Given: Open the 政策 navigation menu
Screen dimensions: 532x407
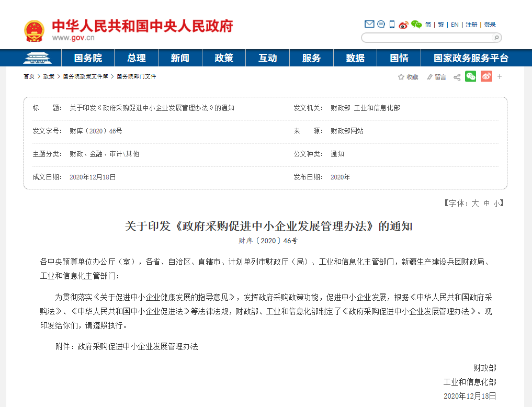Looking at the screenshot, I should tap(223, 58).
